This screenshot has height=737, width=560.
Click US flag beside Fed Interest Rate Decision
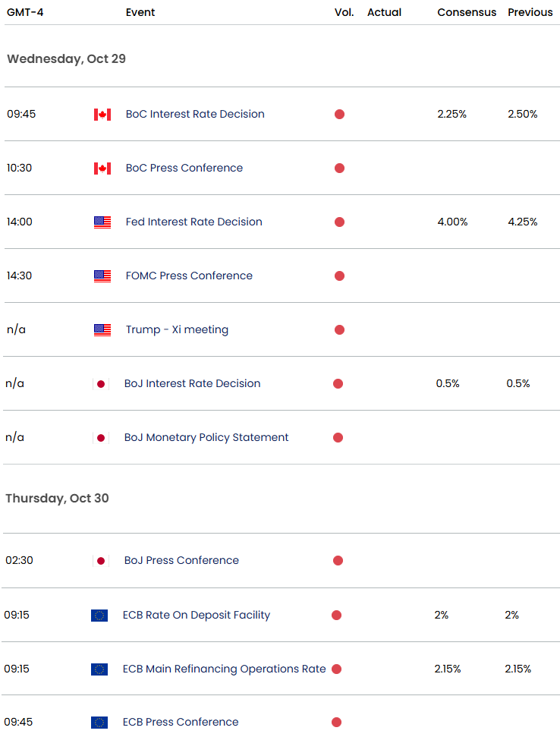102,222
